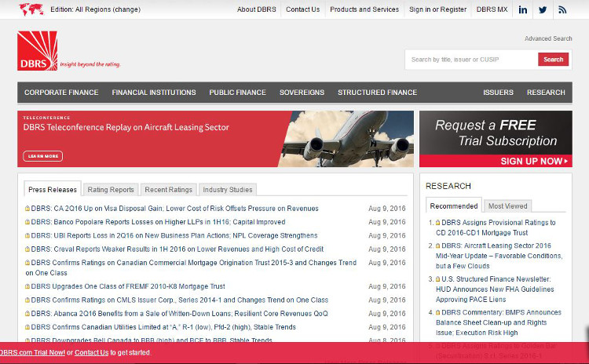This screenshot has height=364, width=589.
Task: Switch to Rating Reports tab
Action: click(x=111, y=190)
